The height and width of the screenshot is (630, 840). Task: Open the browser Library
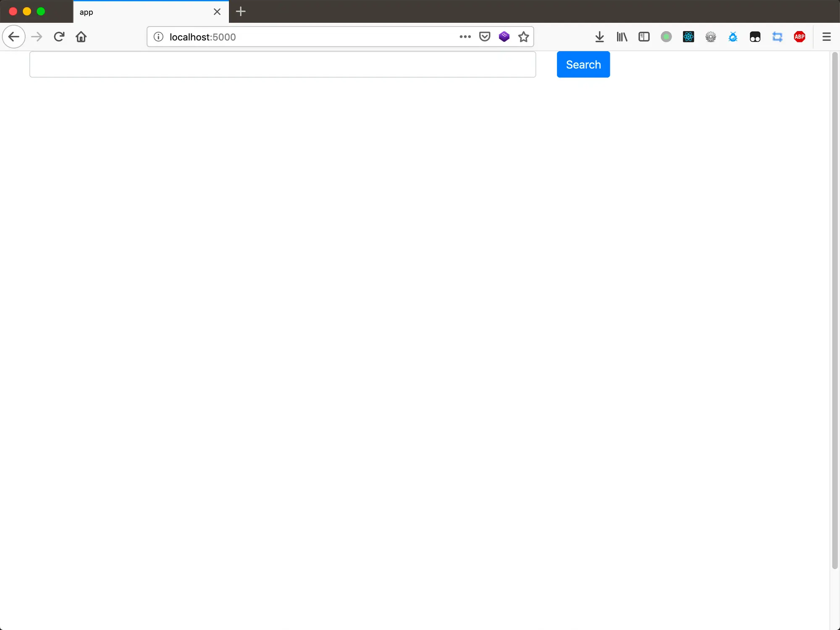tap(622, 37)
